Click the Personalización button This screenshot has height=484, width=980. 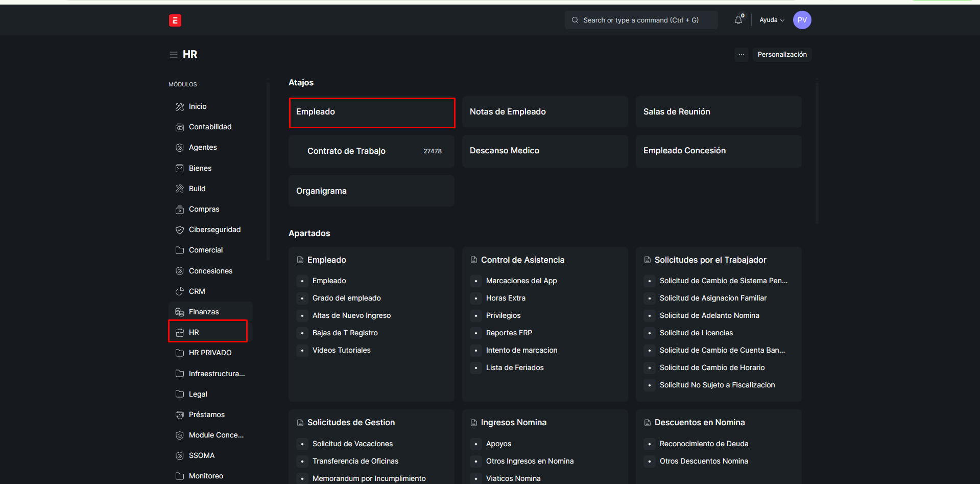pos(782,55)
